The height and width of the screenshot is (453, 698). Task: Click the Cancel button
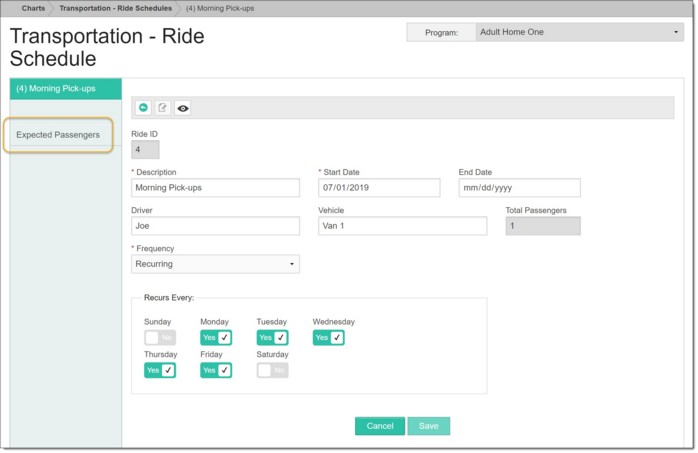click(380, 426)
